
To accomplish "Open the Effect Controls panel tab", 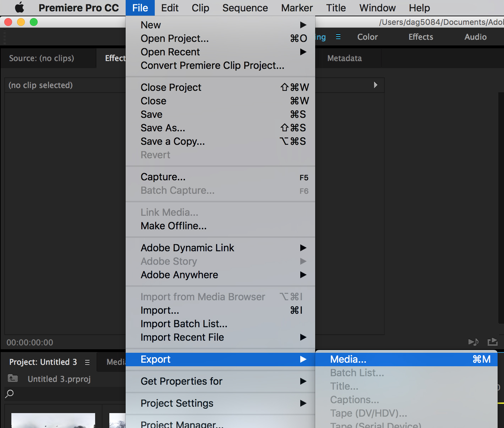I will click(x=115, y=58).
